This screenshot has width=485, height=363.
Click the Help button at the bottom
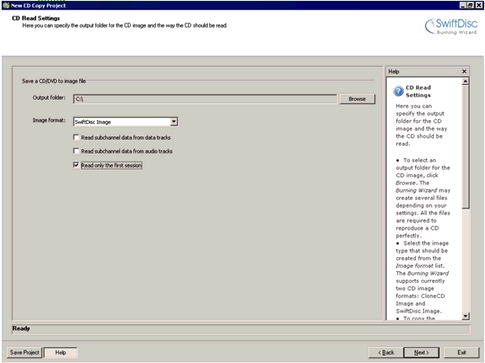[61, 352]
